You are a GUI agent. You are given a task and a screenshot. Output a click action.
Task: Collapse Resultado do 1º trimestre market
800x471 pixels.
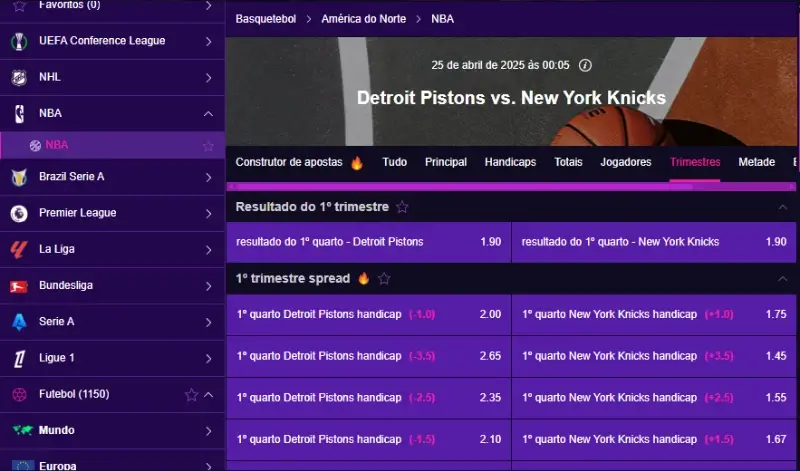click(783, 207)
